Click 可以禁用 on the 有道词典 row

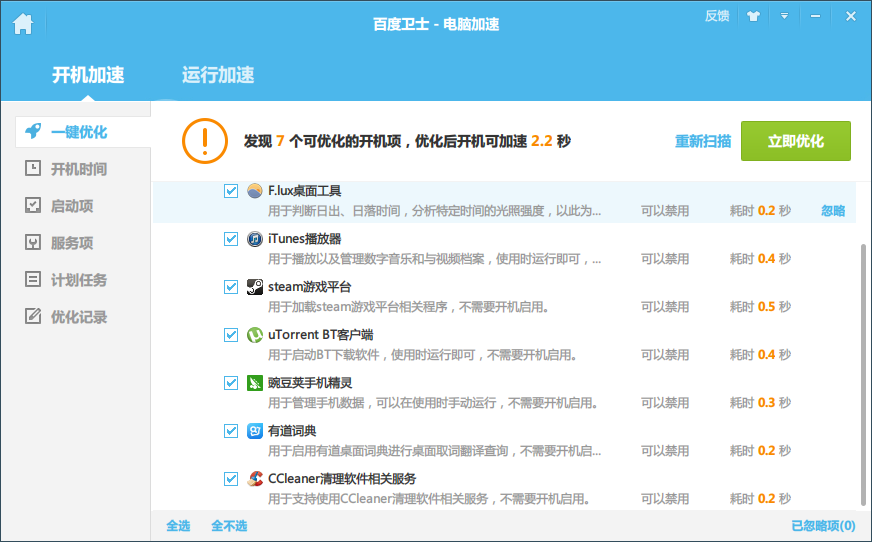[x=665, y=450]
